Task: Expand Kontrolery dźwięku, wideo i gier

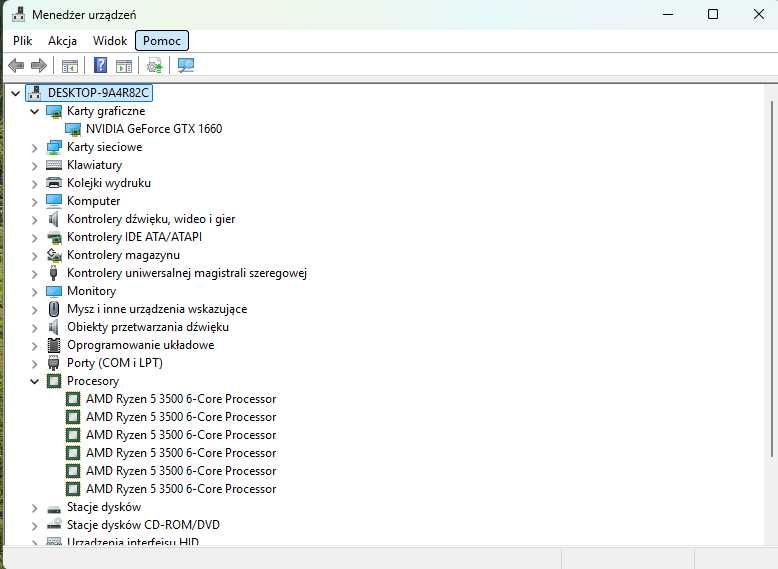Action: pos(34,220)
